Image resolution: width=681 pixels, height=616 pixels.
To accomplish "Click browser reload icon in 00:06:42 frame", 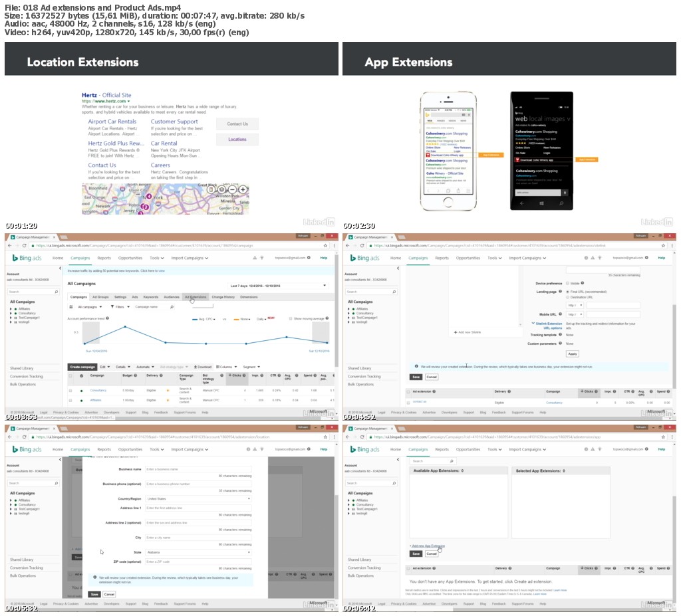I will coord(362,437).
